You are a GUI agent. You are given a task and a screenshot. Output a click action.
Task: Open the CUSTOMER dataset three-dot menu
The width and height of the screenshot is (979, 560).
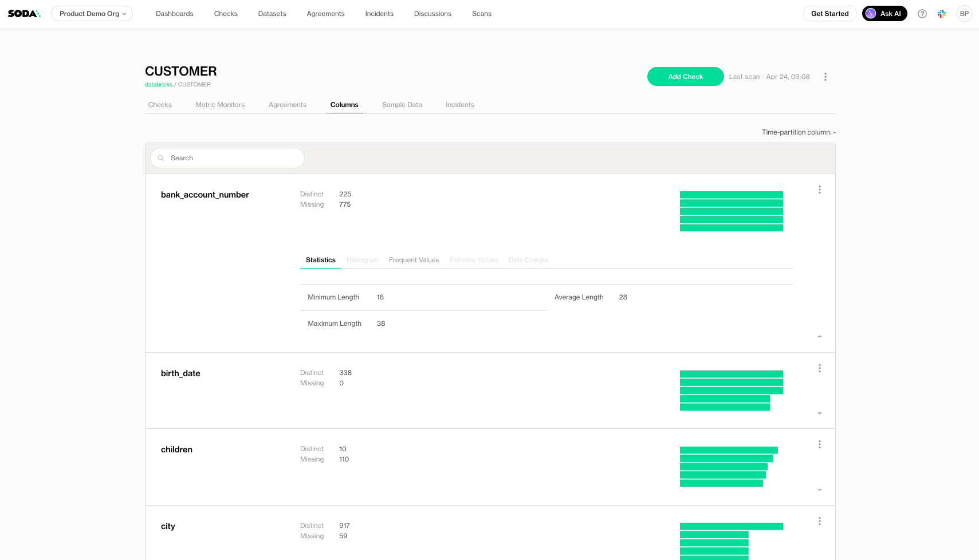pos(825,77)
